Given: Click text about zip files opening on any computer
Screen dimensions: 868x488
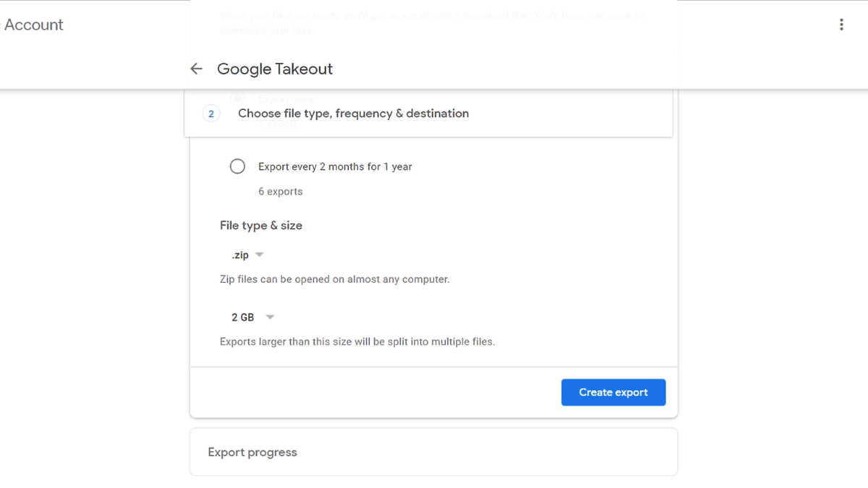Looking at the screenshot, I should pos(335,279).
